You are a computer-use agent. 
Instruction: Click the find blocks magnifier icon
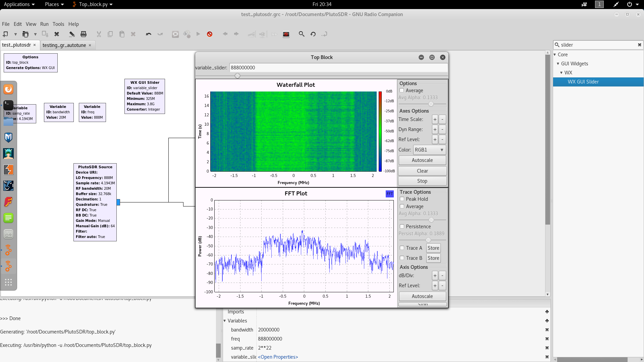tap(302, 34)
